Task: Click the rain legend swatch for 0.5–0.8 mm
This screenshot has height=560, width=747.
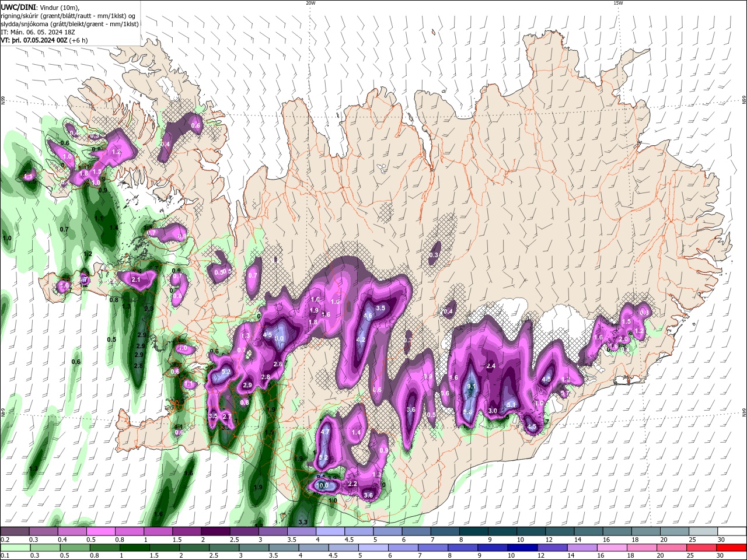Action: click(x=104, y=548)
